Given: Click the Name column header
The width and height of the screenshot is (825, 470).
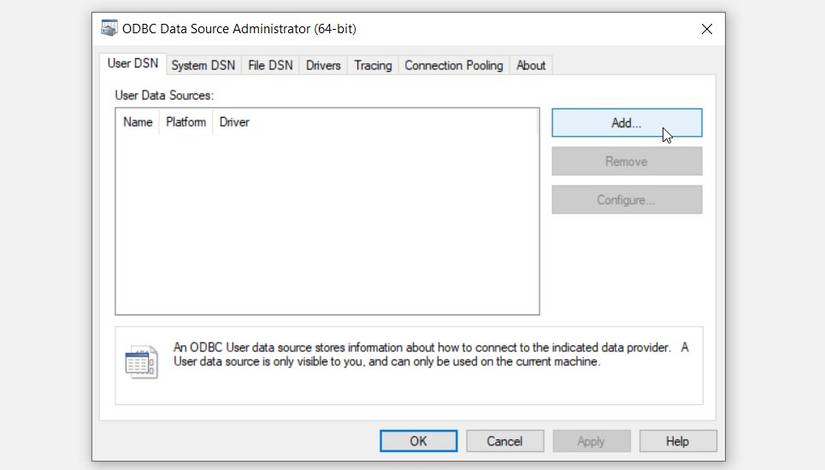Looking at the screenshot, I should click(138, 122).
